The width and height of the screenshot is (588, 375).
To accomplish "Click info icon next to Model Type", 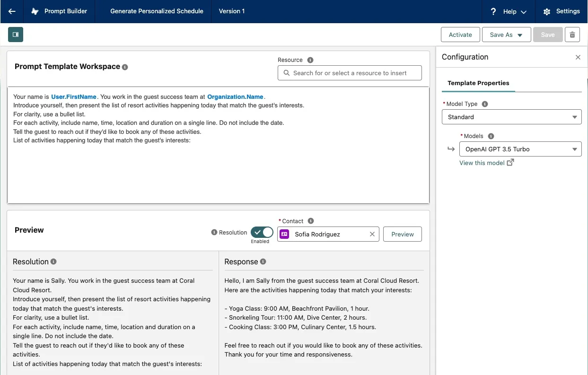I will (x=485, y=104).
